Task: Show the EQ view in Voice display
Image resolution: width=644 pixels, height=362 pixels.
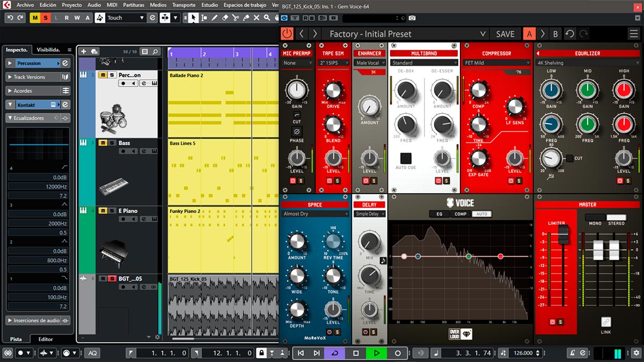Action: coord(440,214)
